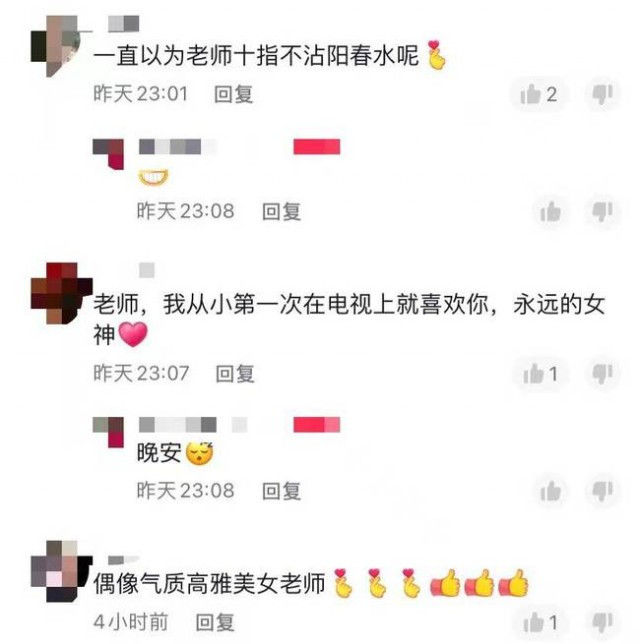This screenshot has width=640, height=644.
Task: Dislike the 永远的女神 comment
Action: point(602,374)
